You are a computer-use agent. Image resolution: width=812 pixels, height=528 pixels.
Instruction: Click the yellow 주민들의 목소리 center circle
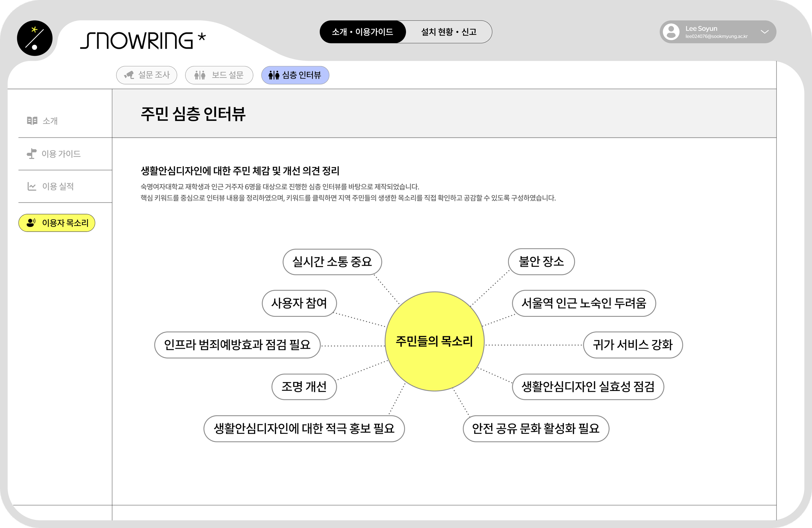point(434,341)
